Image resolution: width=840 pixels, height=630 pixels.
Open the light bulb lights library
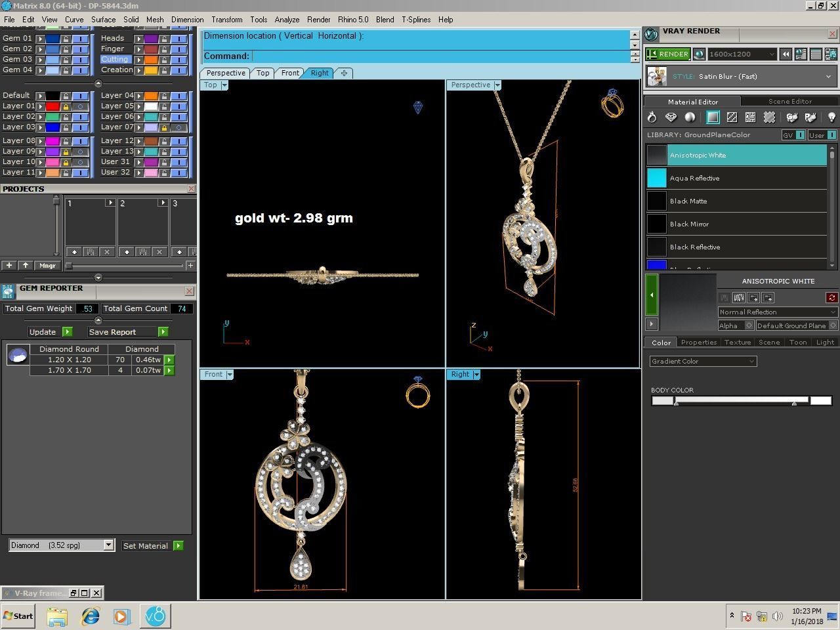(x=831, y=117)
